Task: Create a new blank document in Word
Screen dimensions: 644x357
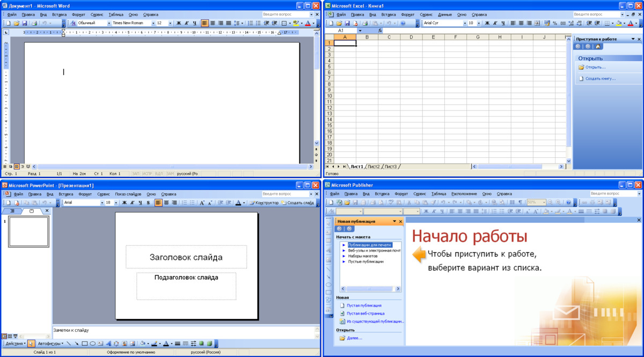Action: point(8,23)
